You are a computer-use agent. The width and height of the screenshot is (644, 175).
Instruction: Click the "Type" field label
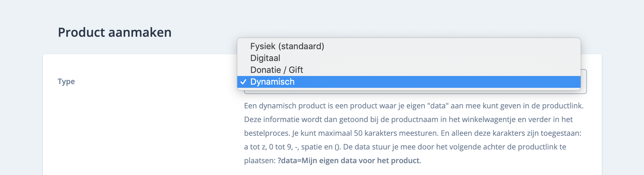(66, 82)
